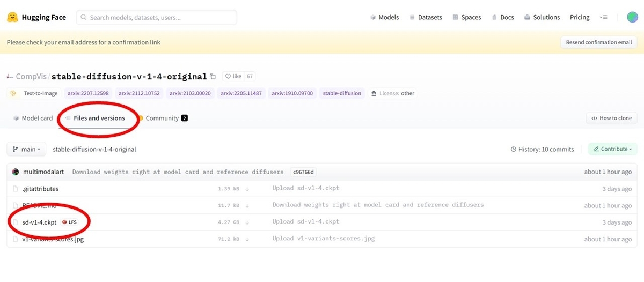Screen dimensions: 644x282
Task: Open the v1-variants-scores.jpg file
Action: (53, 239)
